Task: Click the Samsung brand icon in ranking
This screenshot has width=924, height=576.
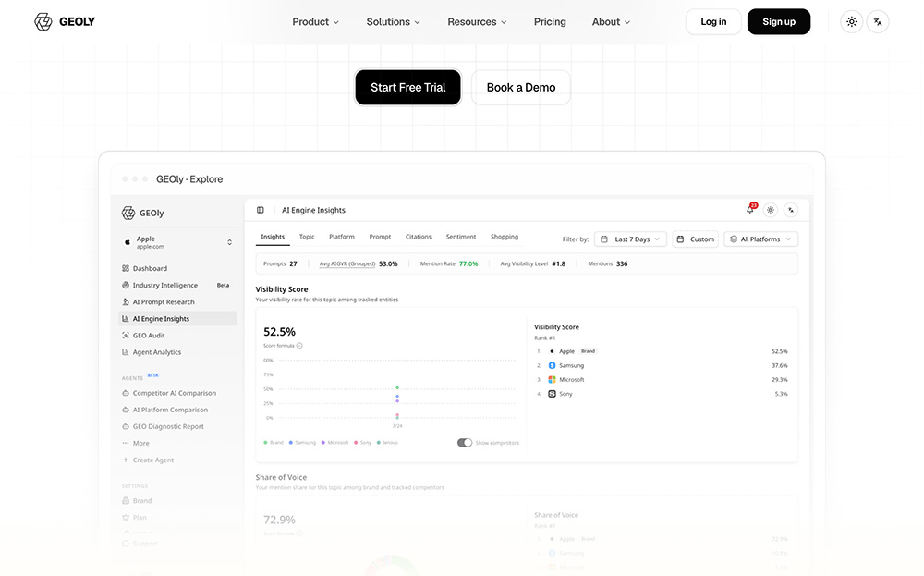Action: pos(553,365)
